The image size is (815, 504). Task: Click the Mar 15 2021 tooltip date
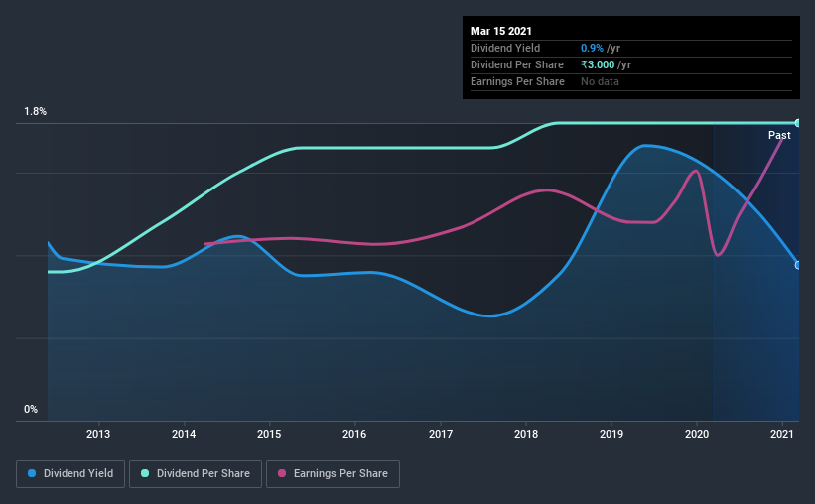[x=501, y=31]
